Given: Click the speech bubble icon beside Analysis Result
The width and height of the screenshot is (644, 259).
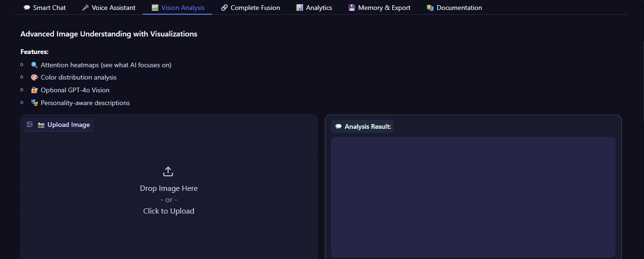Looking at the screenshot, I should 339,126.
